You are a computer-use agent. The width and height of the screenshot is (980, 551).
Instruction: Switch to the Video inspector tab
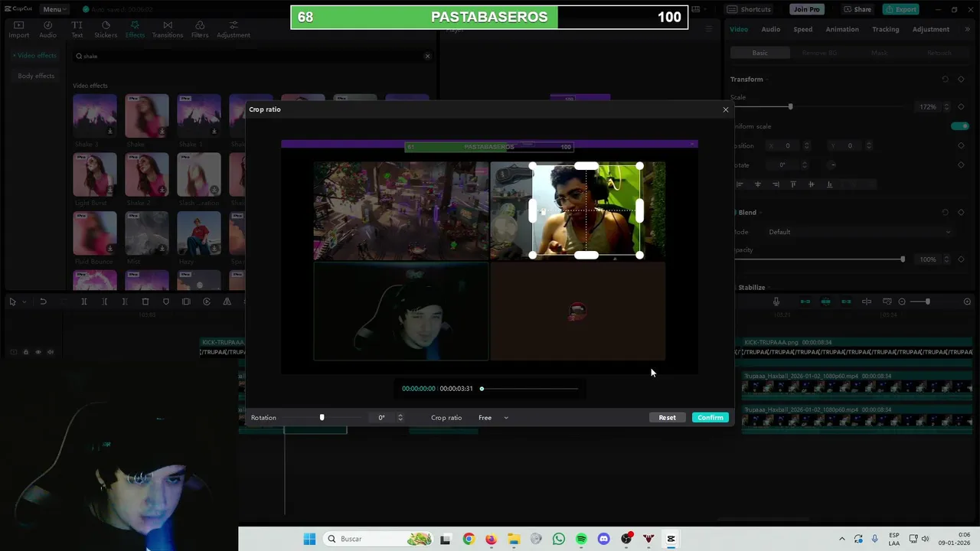(x=739, y=29)
